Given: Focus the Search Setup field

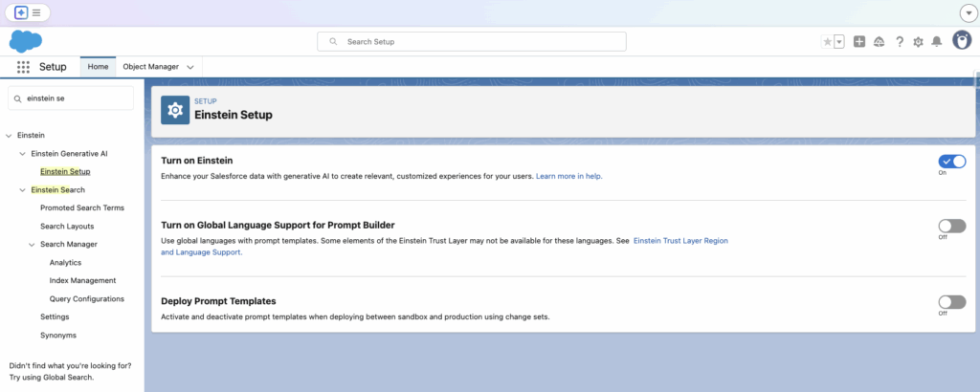Looking at the screenshot, I should click(x=472, y=42).
